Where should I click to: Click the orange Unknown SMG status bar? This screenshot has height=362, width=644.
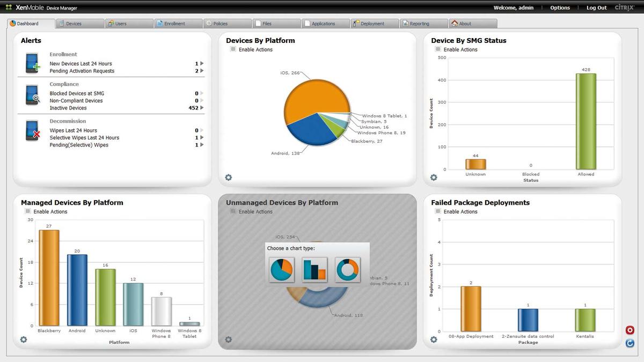[475, 164]
